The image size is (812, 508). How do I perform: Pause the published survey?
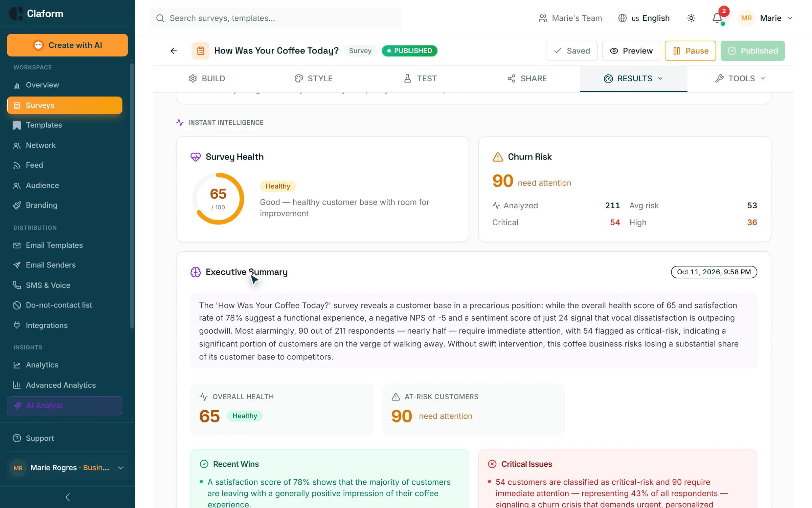click(690, 51)
